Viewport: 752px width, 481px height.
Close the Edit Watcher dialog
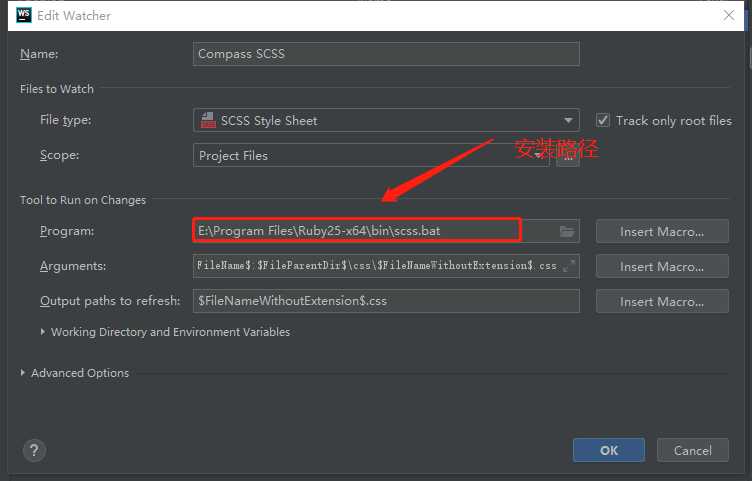(x=729, y=15)
